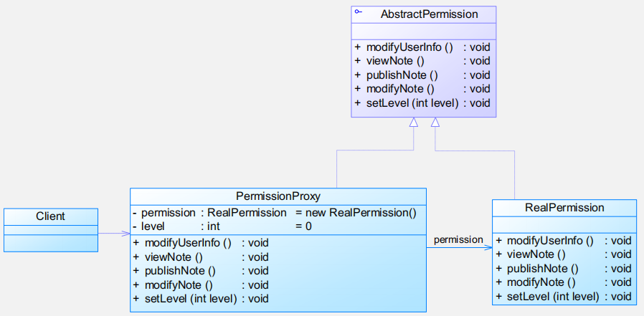Select publishNote operation in PermissionProxy
The image size is (644, 316).
[x=200, y=271]
